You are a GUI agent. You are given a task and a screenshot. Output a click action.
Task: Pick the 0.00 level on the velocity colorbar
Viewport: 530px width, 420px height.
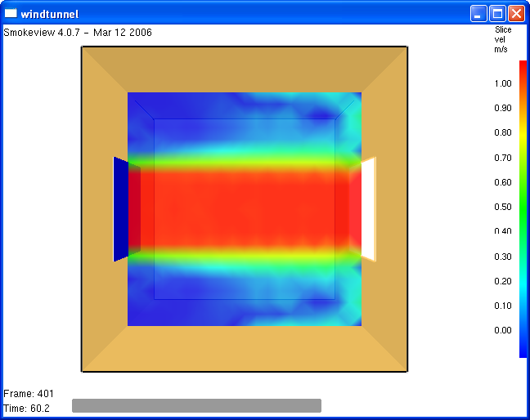tap(503, 330)
